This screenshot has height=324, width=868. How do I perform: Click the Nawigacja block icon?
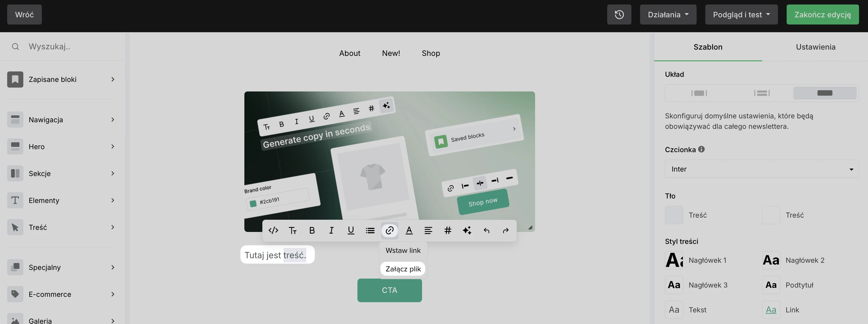15,120
